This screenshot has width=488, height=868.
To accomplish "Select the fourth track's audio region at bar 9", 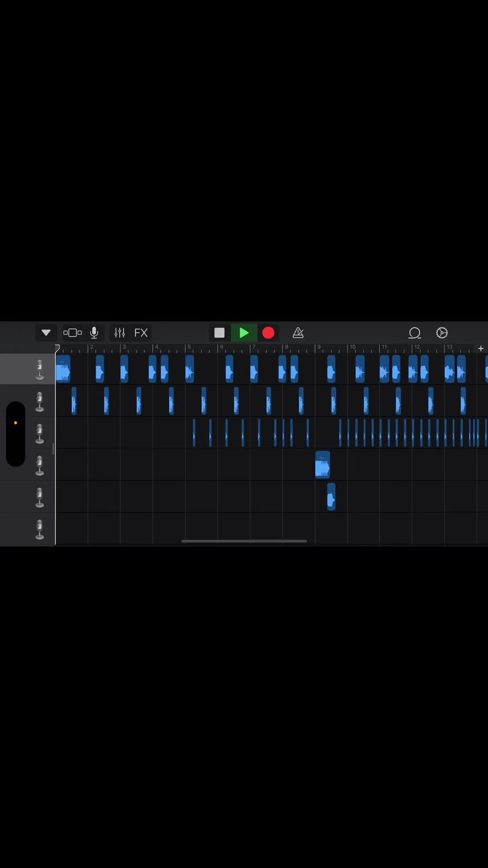I will [x=323, y=464].
